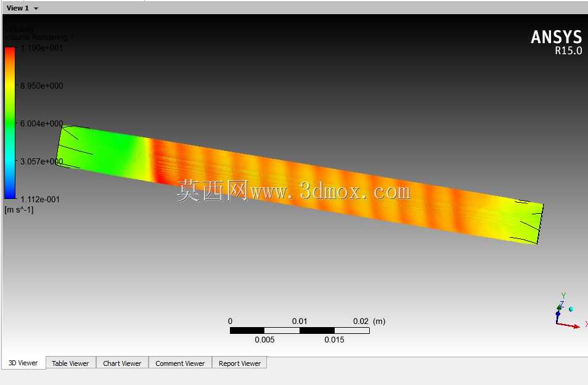This screenshot has width=588, height=385.
Task: Click the ANSYS R15.0 logo
Action: coord(557,42)
